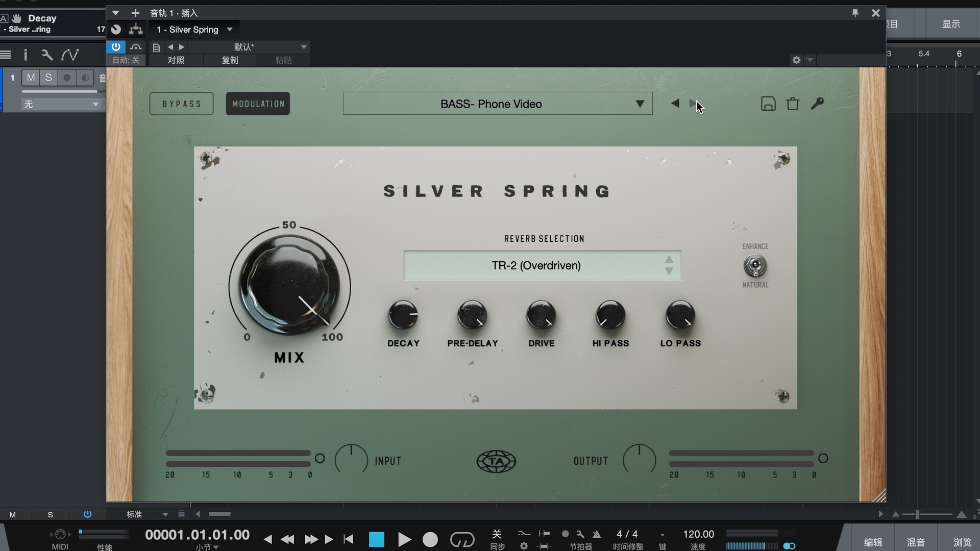980x551 pixels.
Task: Open the sync gear settings
Action: (x=524, y=546)
